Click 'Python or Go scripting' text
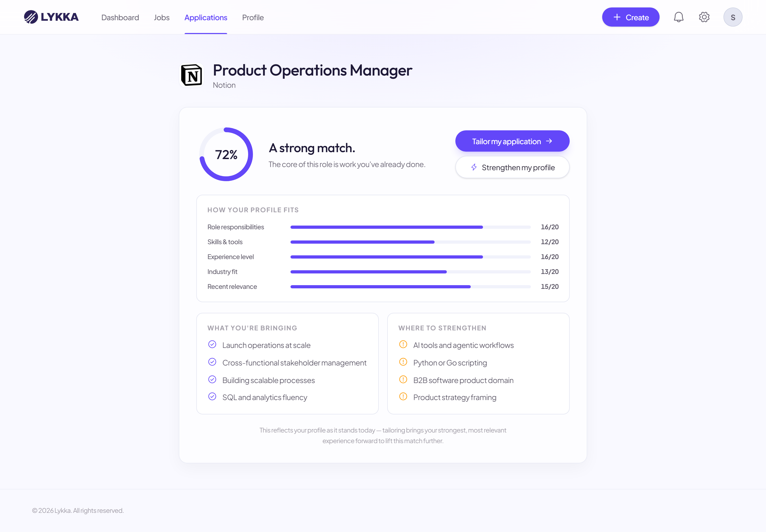Screen dimensions: 766x532 click(450, 363)
